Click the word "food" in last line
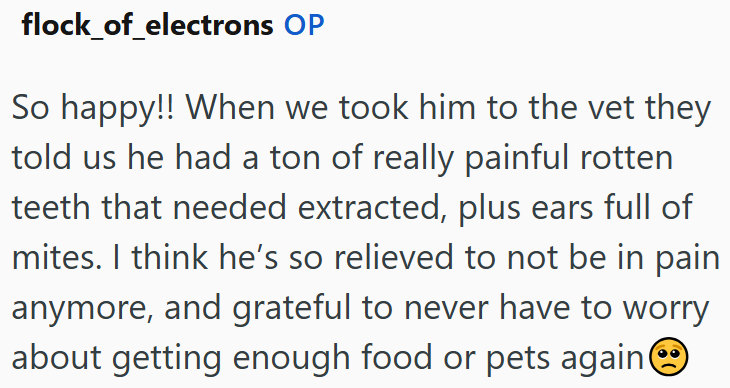Image resolution: width=730 pixels, height=388 pixels. [x=397, y=357]
